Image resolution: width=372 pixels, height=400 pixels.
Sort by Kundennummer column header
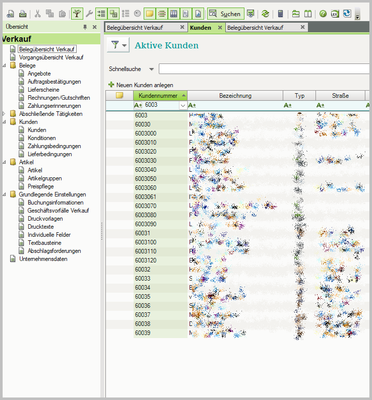pyautogui.click(x=160, y=96)
